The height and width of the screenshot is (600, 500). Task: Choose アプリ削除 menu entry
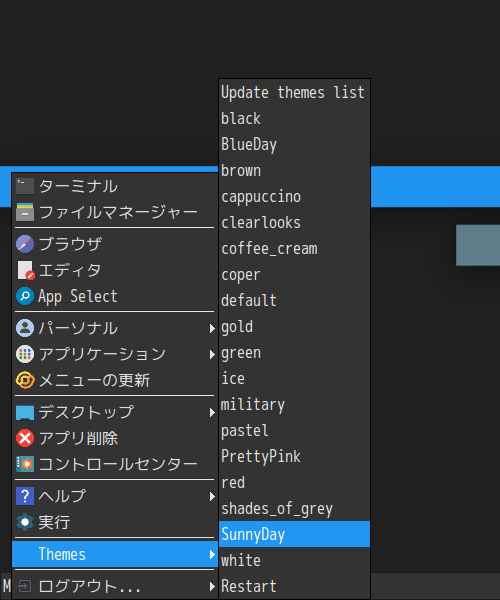[x=115, y=439]
